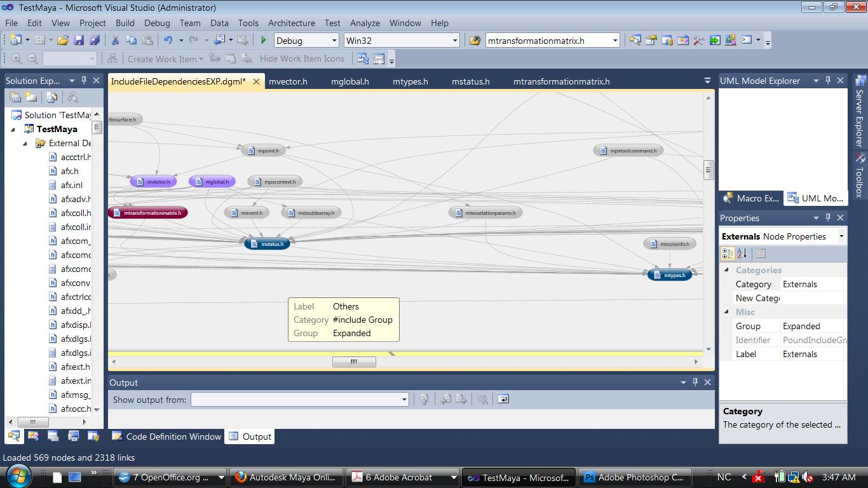The height and width of the screenshot is (488, 868).
Task: Close the IncludeFileDependenciesEXP.dgml tab
Action: [x=257, y=81]
